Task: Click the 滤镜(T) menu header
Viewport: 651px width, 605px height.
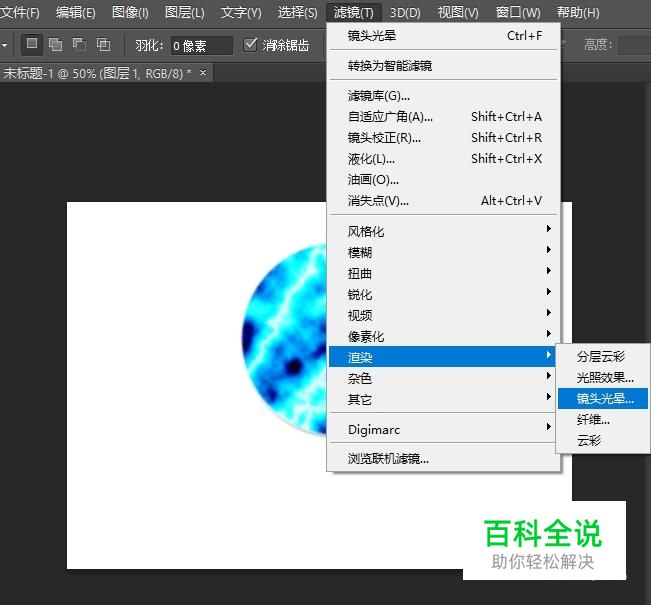Action: pyautogui.click(x=354, y=12)
